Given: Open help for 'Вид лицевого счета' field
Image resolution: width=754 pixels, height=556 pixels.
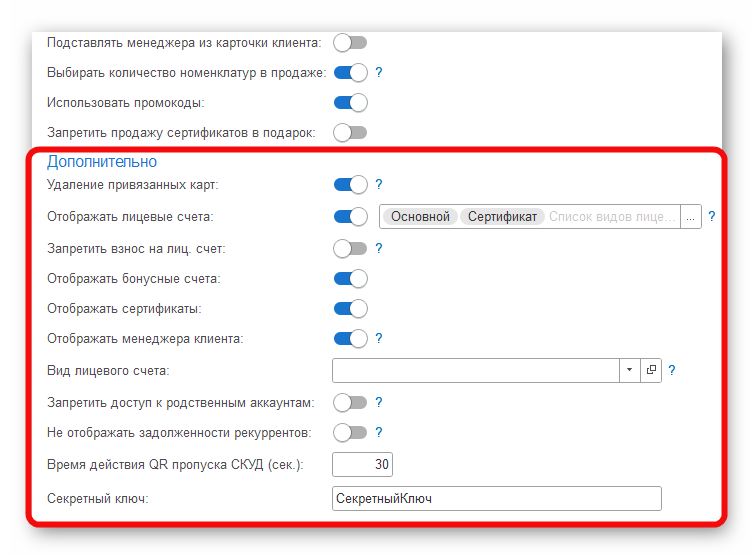Looking at the screenshot, I should [672, 370].
